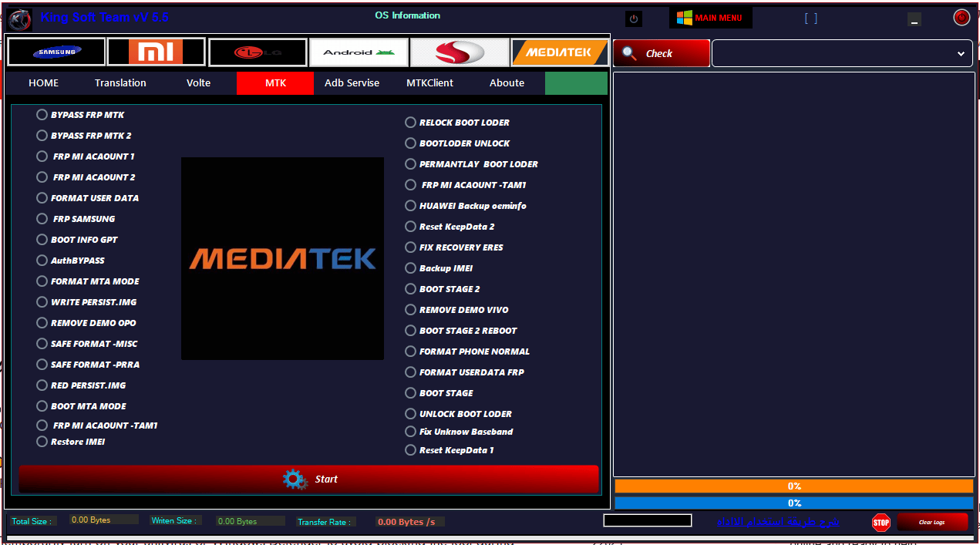Click the MediaTek logo image
The height and width of the screenshot is (545, 980).
coord(282,258)
